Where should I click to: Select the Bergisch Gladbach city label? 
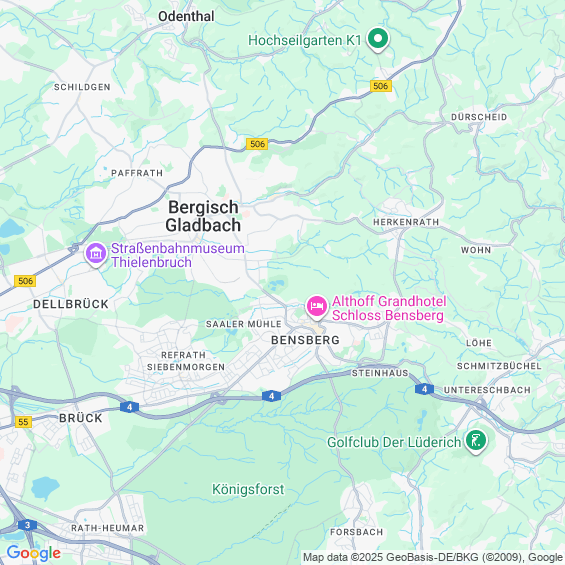[203, 216]
